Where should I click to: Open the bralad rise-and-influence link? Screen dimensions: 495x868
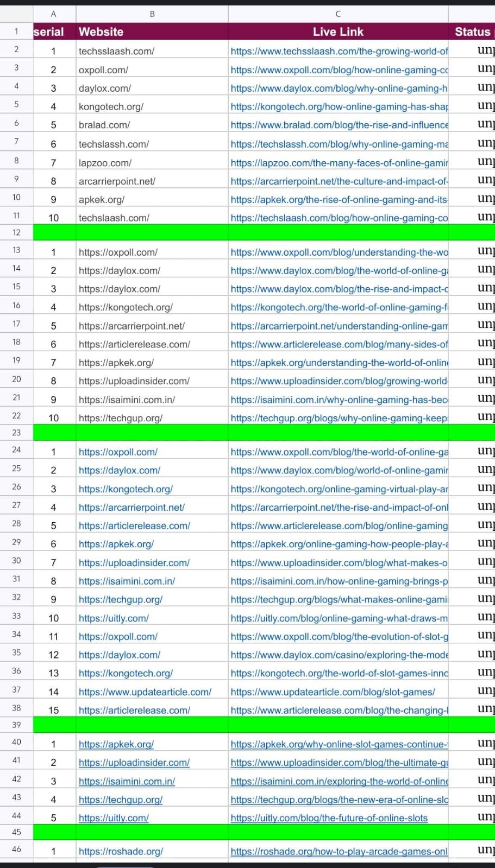click(x=339, y=125)
